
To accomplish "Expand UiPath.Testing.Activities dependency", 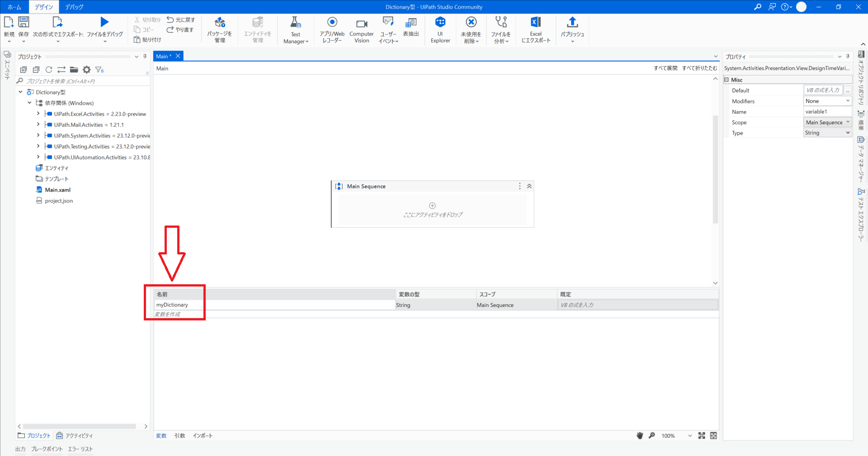I will tap(38, 146).
